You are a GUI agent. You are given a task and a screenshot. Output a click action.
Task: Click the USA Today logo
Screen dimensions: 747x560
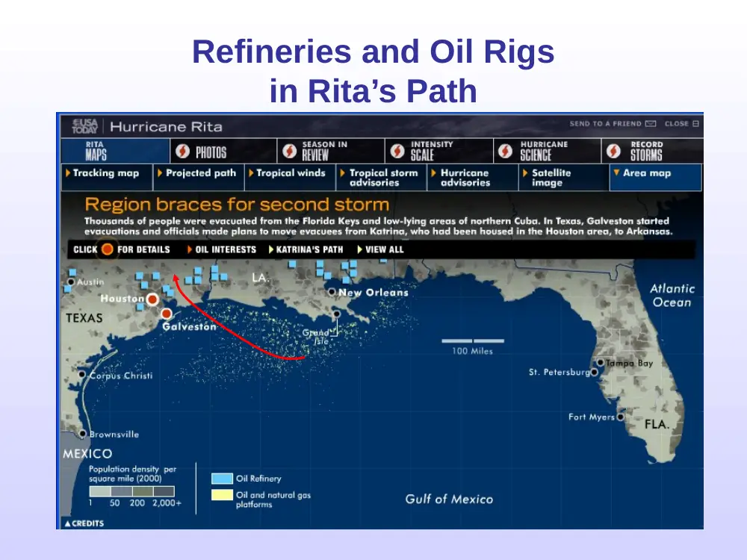(85, 126)
